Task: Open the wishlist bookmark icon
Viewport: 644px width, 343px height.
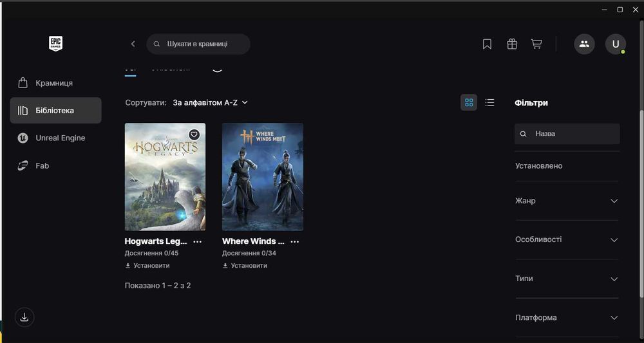Action: 487,44
